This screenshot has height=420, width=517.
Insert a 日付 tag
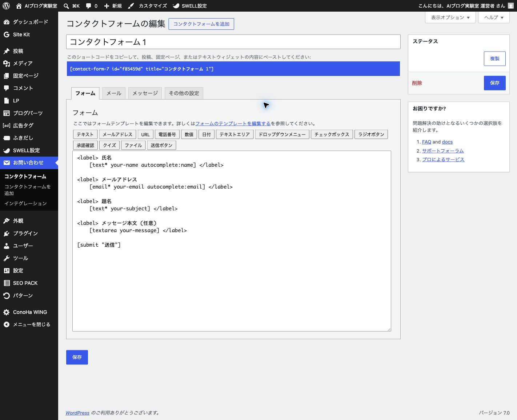(207, 134)
